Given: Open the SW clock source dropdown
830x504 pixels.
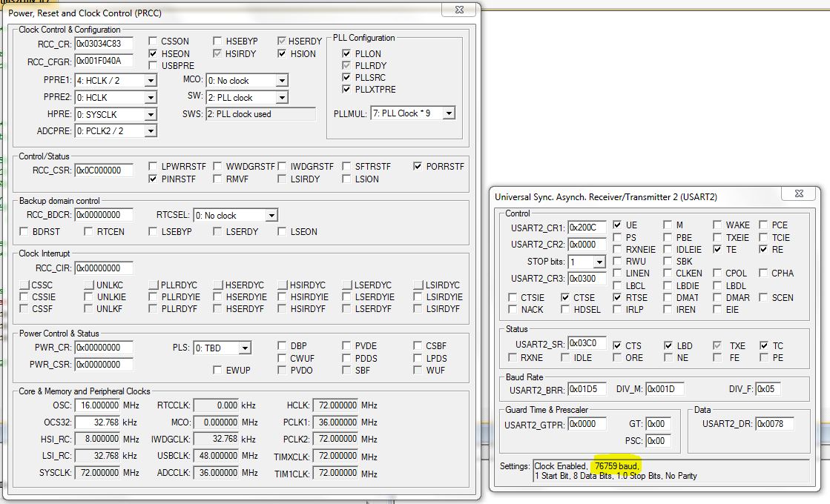Looking at the screenshot, I should [x=281, y=98].
